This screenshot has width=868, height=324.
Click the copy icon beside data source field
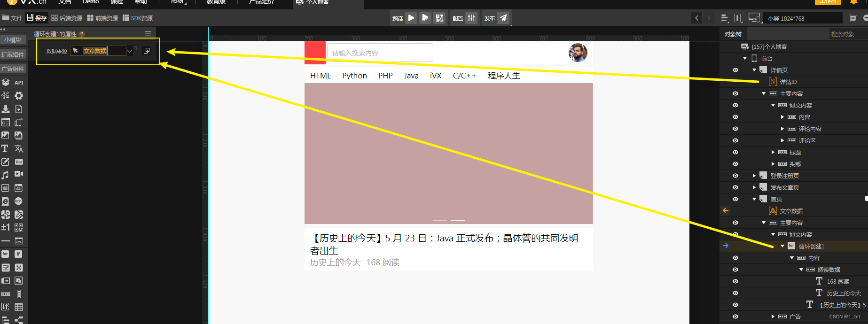tap(147, 51)
